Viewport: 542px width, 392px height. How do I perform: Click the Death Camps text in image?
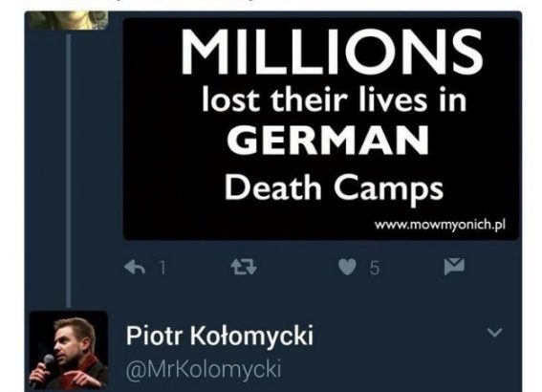[x=334, y=189]
